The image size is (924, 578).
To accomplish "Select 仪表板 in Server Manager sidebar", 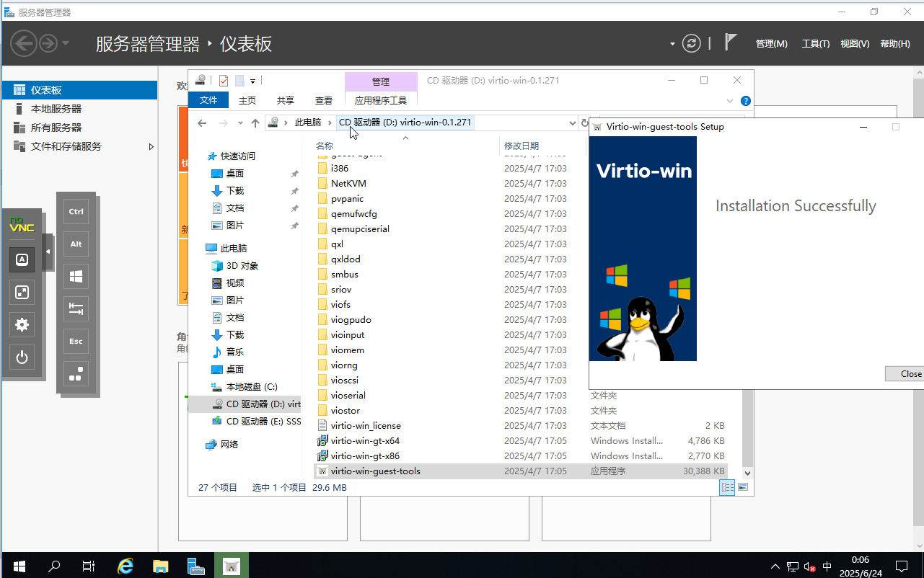I will click(79, 90).
